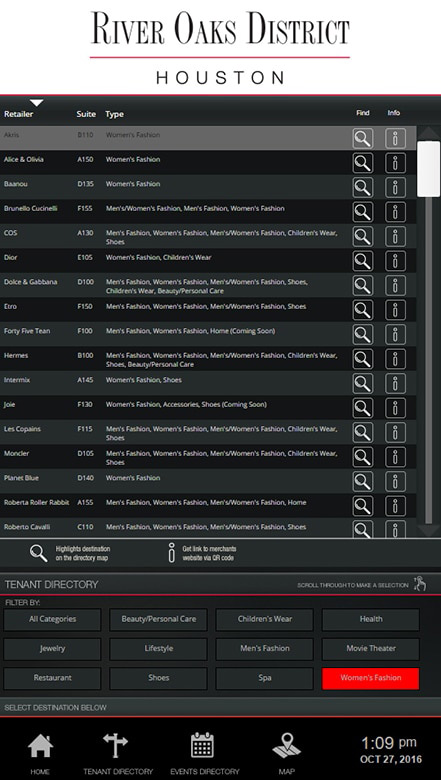Open Moncler info icon
The height and width of the screenshot is (780, 441).
coord(395,457)
